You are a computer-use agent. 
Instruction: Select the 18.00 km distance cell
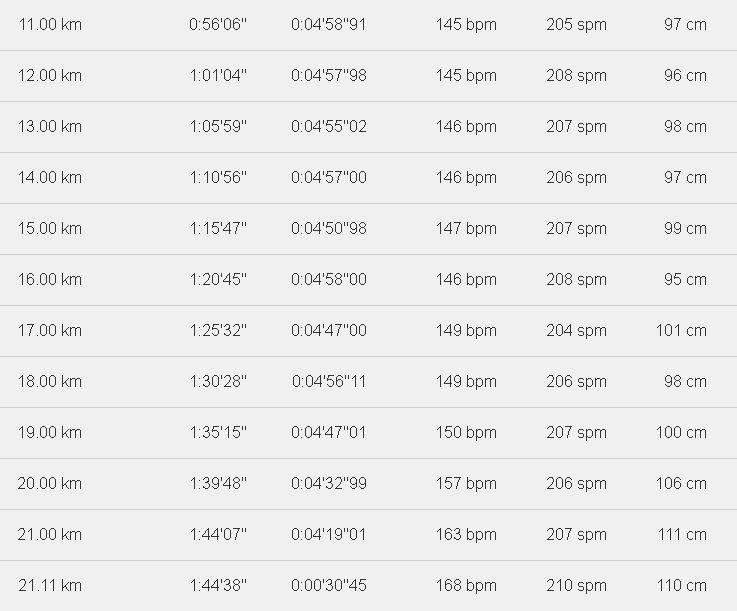pyautogui.click(x=50, y=381)
